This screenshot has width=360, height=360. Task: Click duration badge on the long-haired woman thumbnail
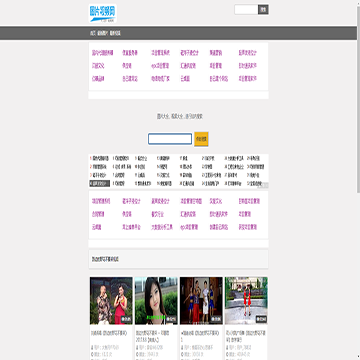coord(171,319)
